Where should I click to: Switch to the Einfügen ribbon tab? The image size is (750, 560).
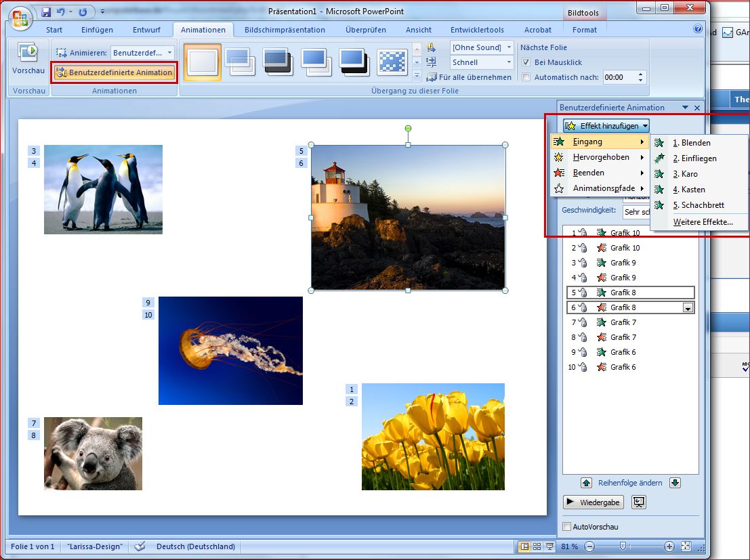(97, 30)
